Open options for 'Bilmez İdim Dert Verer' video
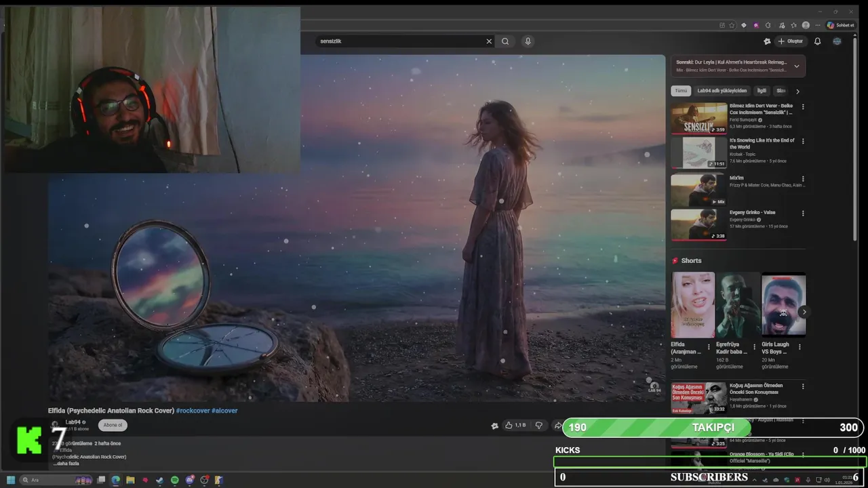Screen dimensions: 868x488 click(x=803, y=106)
